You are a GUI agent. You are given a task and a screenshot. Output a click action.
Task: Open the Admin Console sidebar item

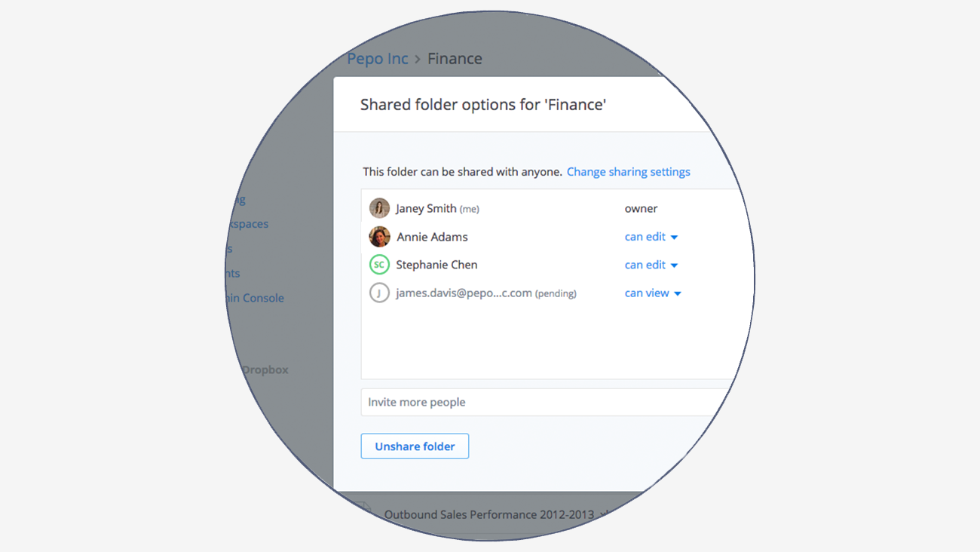tap(255, 298)
